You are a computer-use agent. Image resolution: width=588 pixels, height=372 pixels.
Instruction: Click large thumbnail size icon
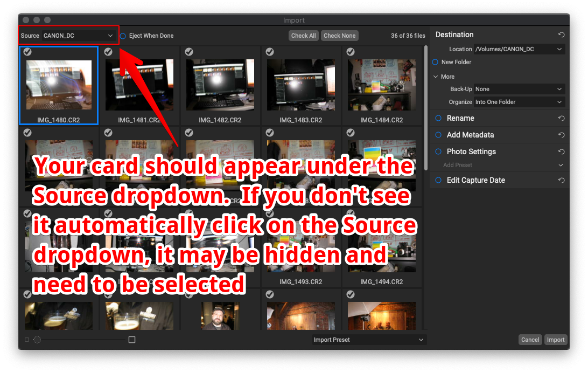(x=132, y=340)
